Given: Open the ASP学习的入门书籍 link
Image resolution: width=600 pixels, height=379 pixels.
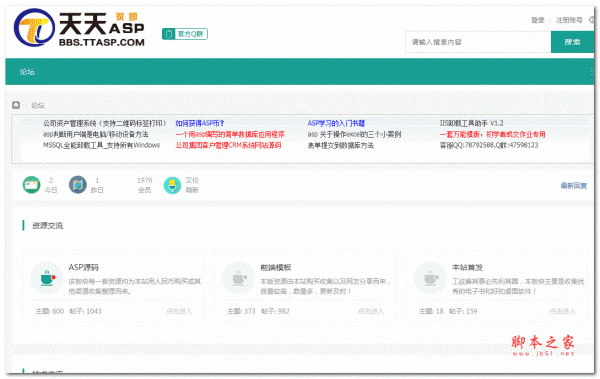Looking at the screenshot, I should point(336,123).
